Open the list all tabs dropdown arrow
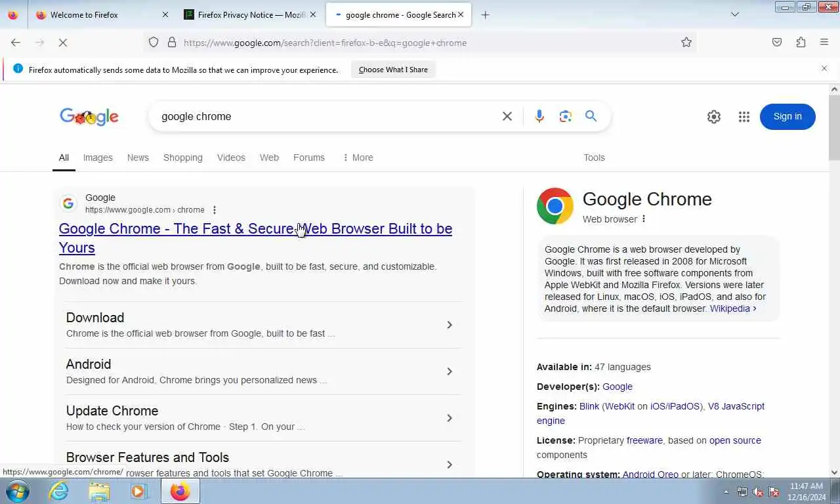Image resolution: width=840 pixels, height=504 pixels. coord(735,14)
